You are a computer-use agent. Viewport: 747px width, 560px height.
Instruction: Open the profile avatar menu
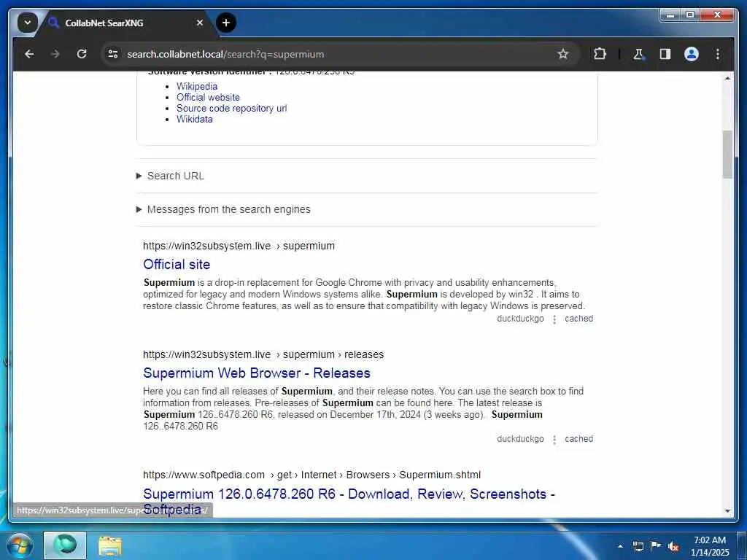[x=692, y=54]
